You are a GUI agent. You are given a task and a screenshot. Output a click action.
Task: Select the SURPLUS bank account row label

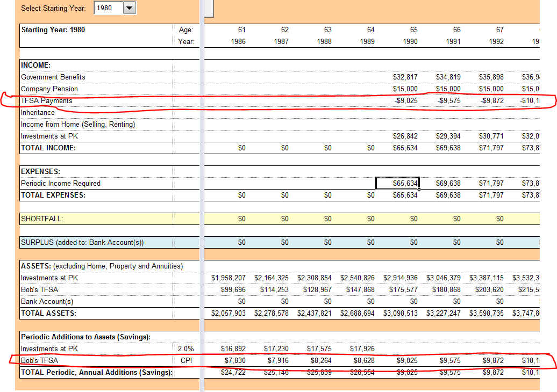82,242
